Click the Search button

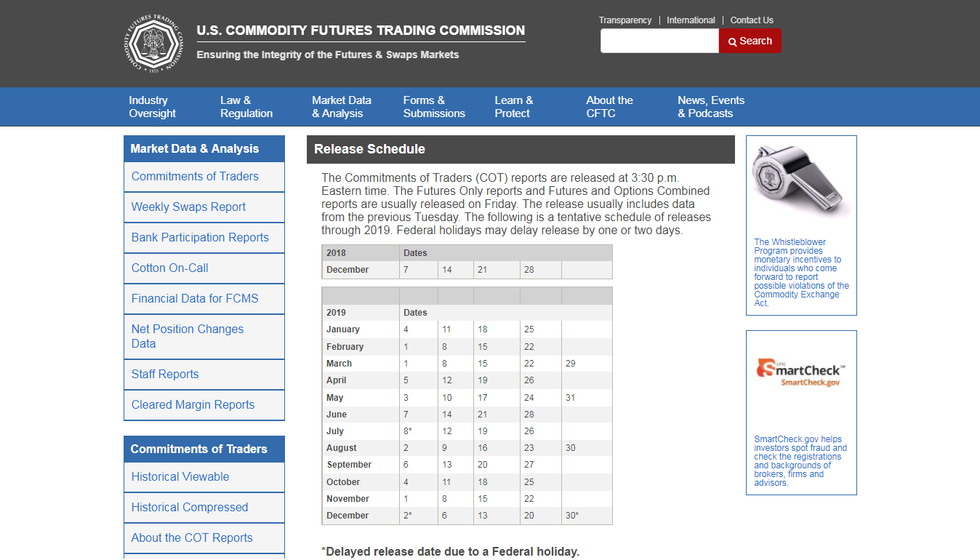click(750, 41)
